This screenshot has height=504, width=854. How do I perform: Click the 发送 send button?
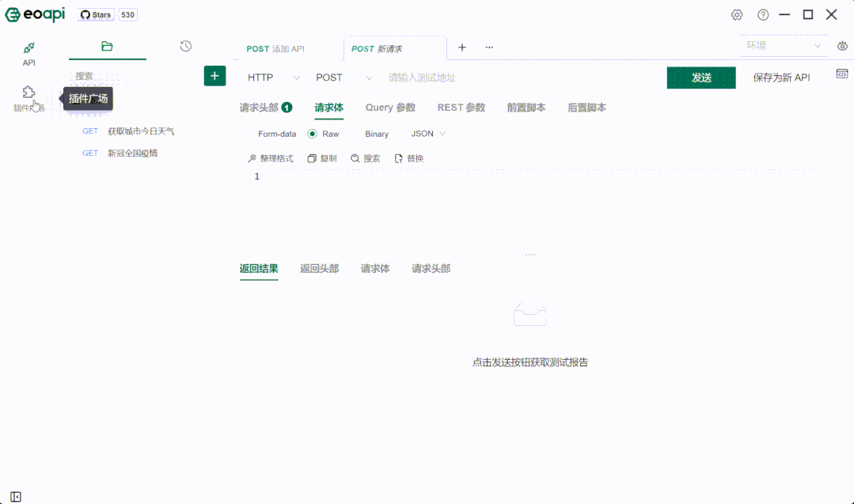(x=700, y=78)
